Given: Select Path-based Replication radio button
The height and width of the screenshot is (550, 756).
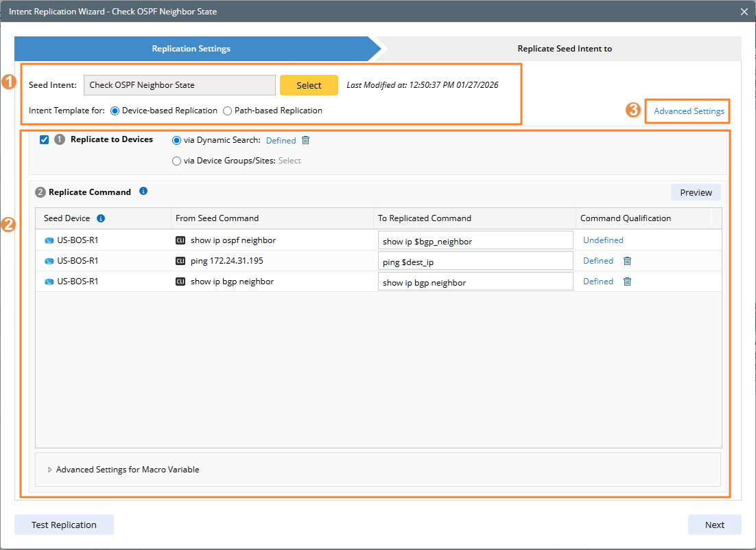Looking at the screenshot, I should [228, 111].
